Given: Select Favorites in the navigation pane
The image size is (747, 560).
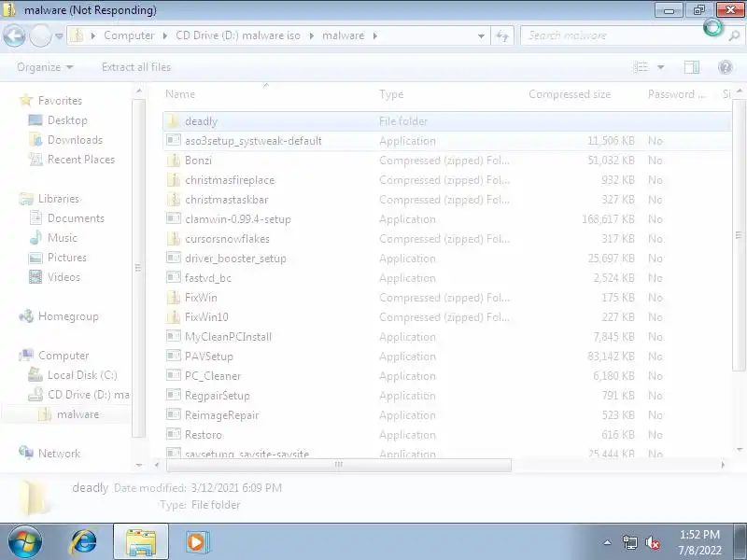Looking at the screenshot, I should (x=60, y=101).
